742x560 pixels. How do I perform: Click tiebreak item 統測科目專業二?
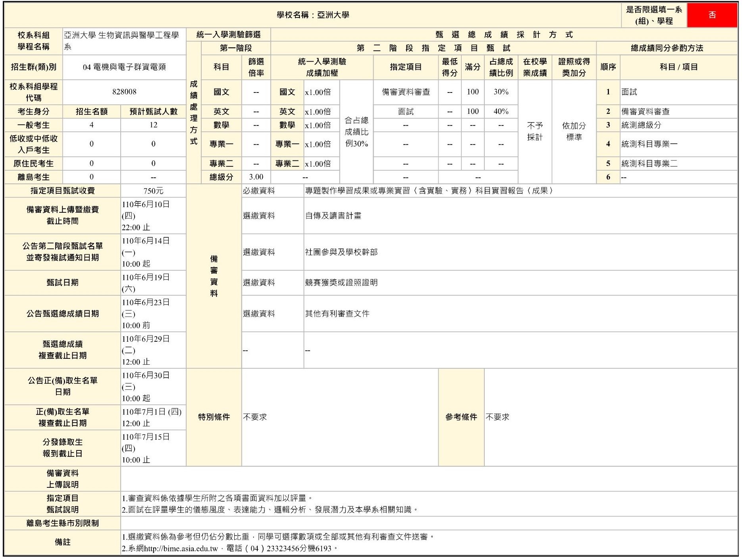click(649, 164)
